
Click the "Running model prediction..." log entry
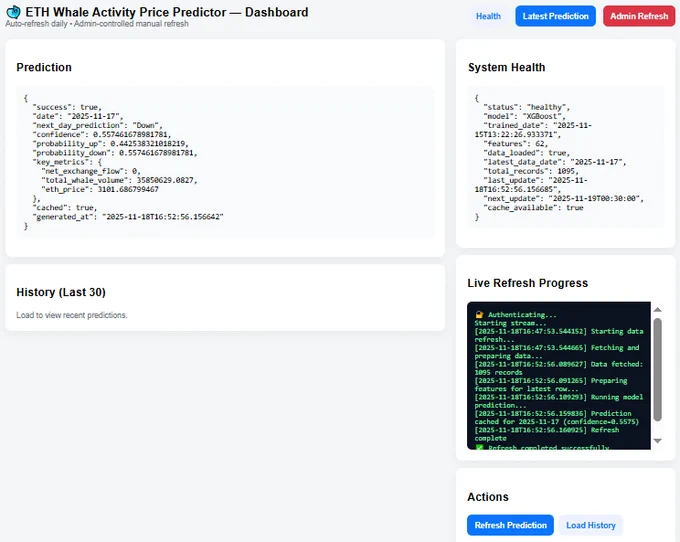click(559, 401)
